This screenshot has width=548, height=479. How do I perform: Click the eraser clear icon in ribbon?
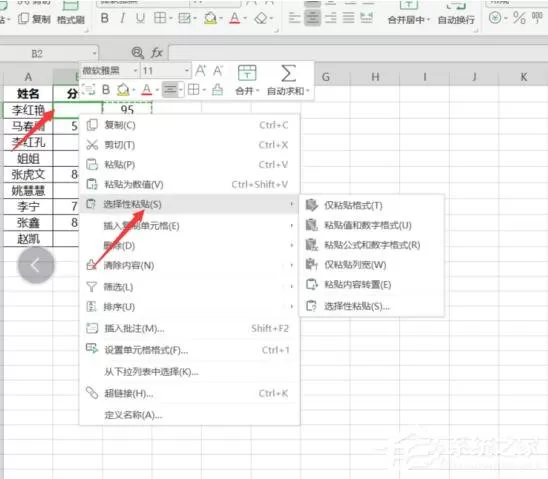pos(261,18)
